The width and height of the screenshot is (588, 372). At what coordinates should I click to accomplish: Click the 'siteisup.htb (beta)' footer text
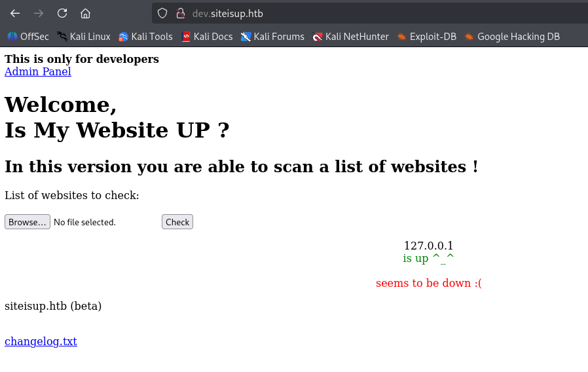(53, 306)
